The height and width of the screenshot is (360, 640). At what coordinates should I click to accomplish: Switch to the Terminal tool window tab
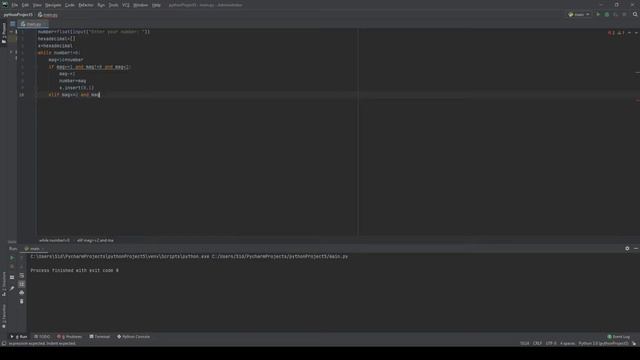click(x=100, y=337)
